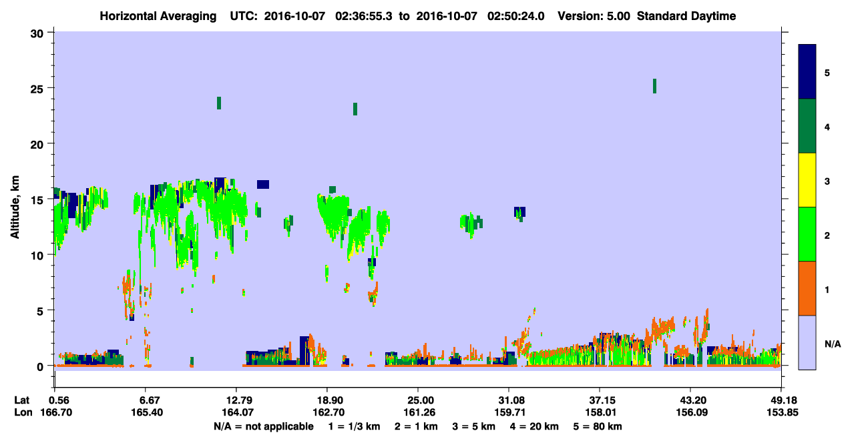Click 'Standard Daytime' in the title
Screen dimensions: 868x445
[x=686, y=16]
